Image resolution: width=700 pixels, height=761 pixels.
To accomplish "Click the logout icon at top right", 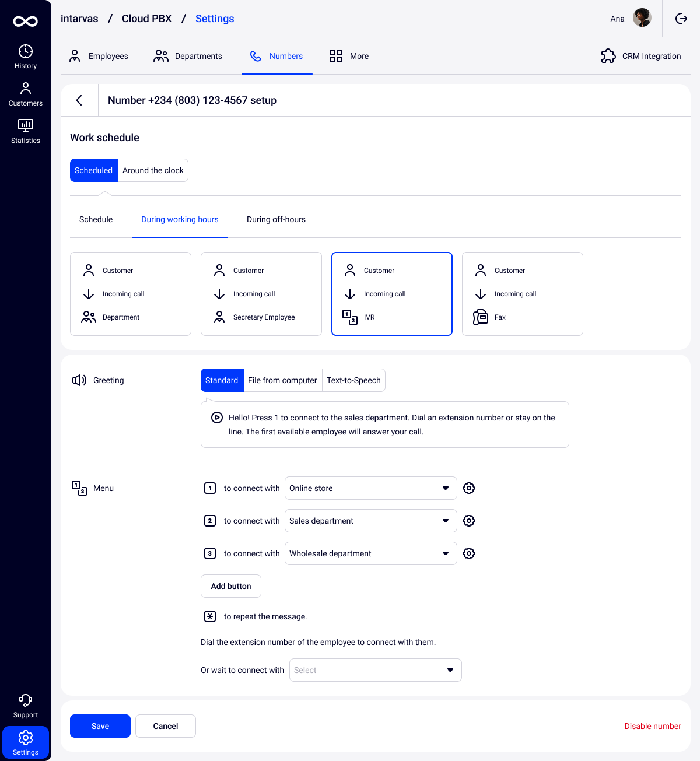I will coord(681,19).
